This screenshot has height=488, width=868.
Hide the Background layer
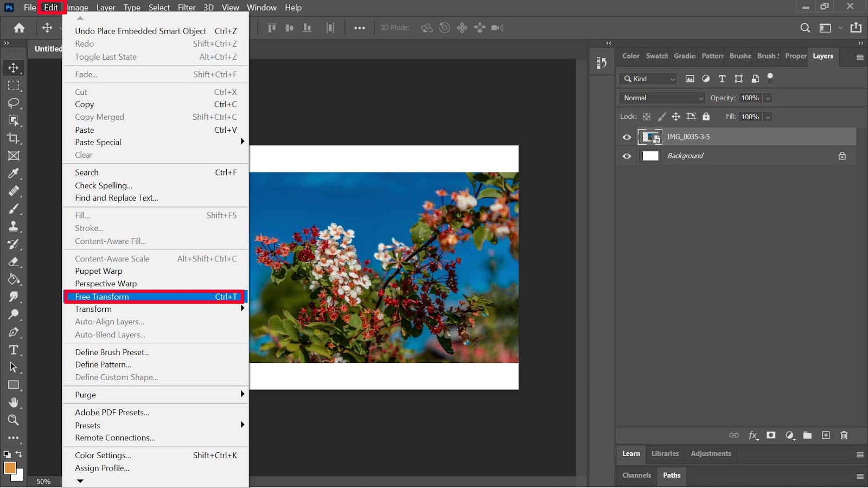627,156
